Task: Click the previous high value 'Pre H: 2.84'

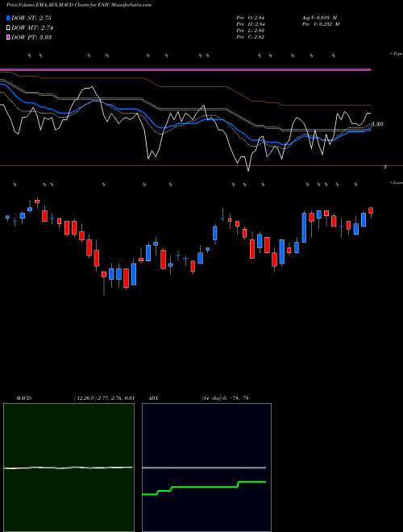Action: pos(251,24)
